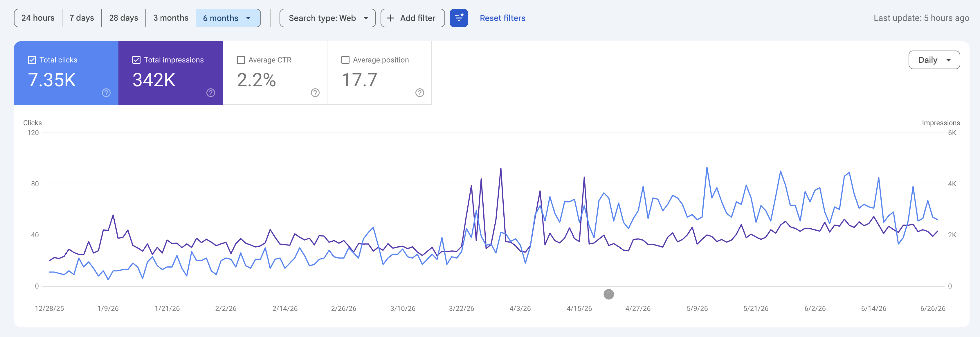Switch to 28 days range
This screenshot has width=980, height=337.
click(124, 18)
